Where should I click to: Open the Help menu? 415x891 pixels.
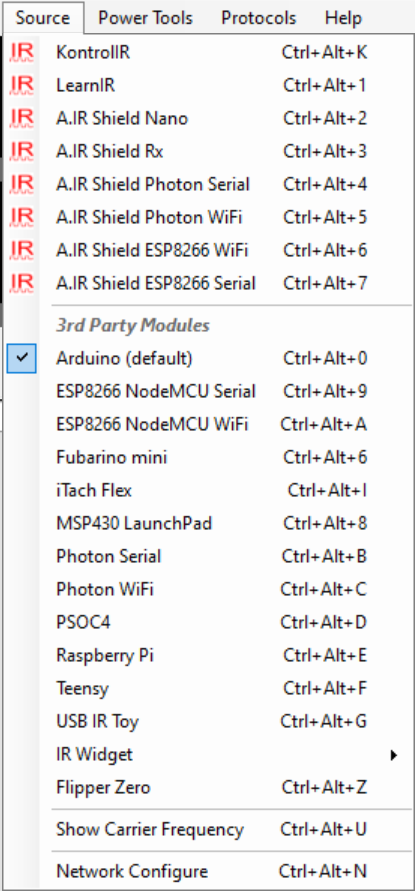point(343,18)
